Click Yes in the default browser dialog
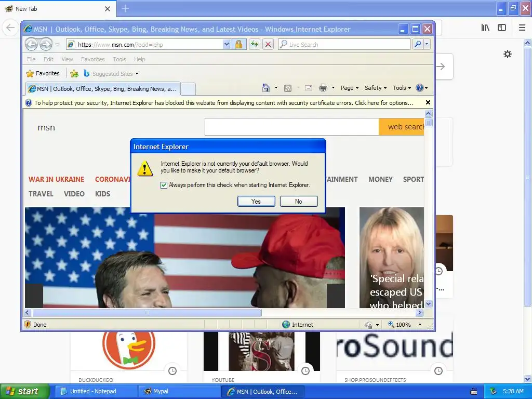Viewport: 532px width, 399px height. [256, 201]
